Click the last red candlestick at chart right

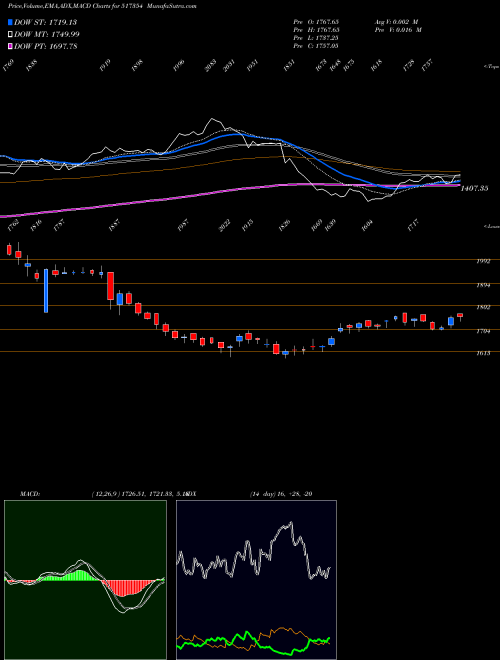tap(460, 315)
